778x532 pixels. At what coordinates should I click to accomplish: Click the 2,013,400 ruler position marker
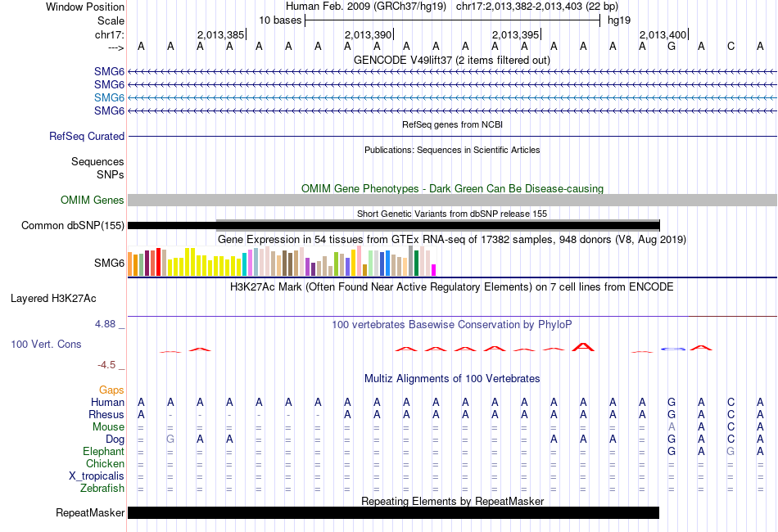pos(663,34)
